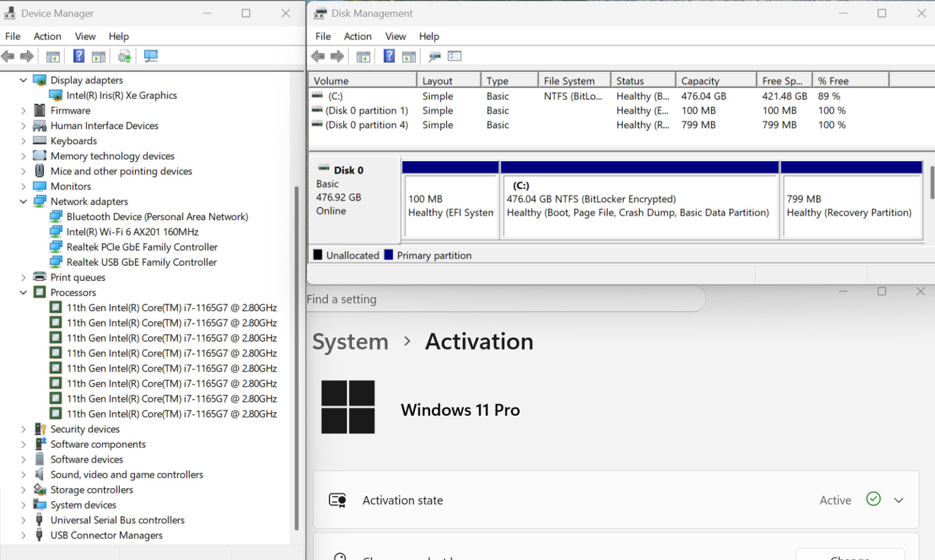Select USB Connector Managers entry

click(106, 535)
